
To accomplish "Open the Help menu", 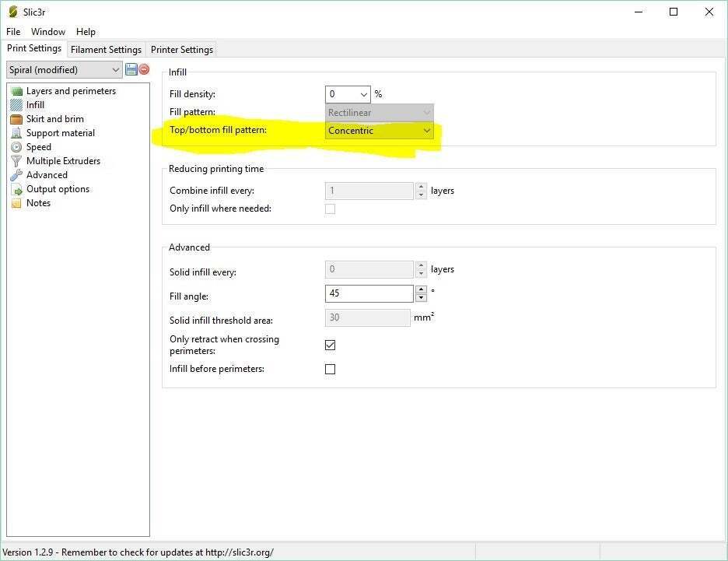I will tap(86, 32).
